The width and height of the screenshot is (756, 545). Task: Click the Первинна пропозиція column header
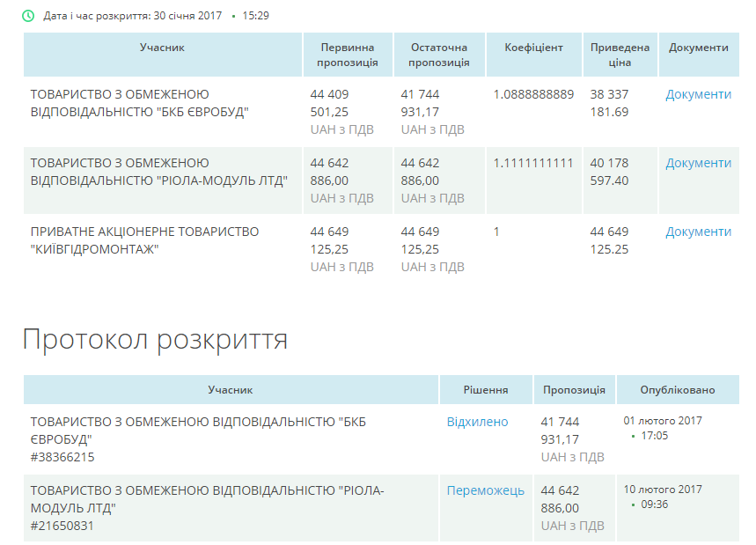coord(348,55)
